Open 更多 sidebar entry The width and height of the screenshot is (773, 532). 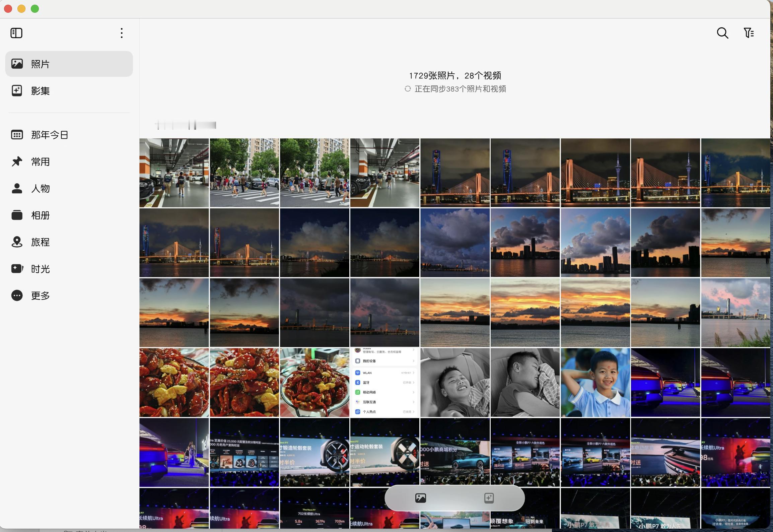(69, 295)
